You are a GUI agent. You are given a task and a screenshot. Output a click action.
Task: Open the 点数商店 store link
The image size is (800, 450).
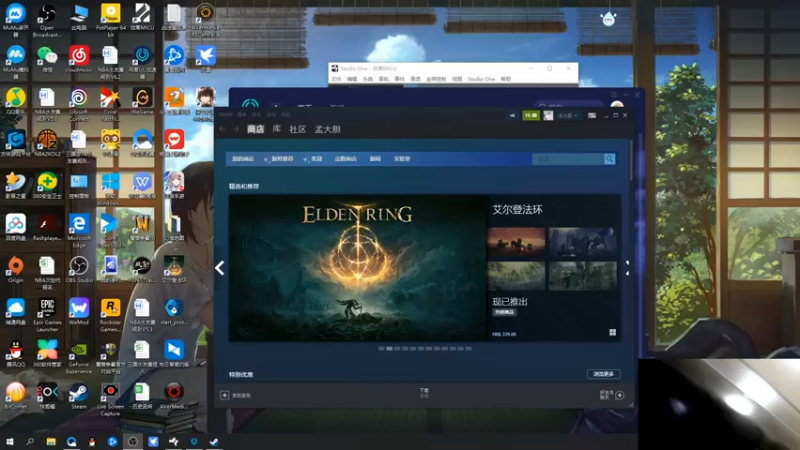tap(345, 159)
